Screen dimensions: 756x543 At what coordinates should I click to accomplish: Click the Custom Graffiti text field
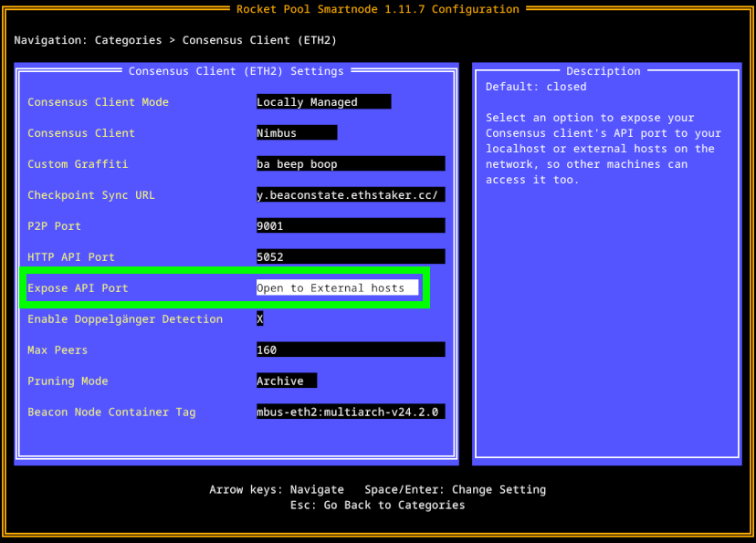click(x=351, y=164)
